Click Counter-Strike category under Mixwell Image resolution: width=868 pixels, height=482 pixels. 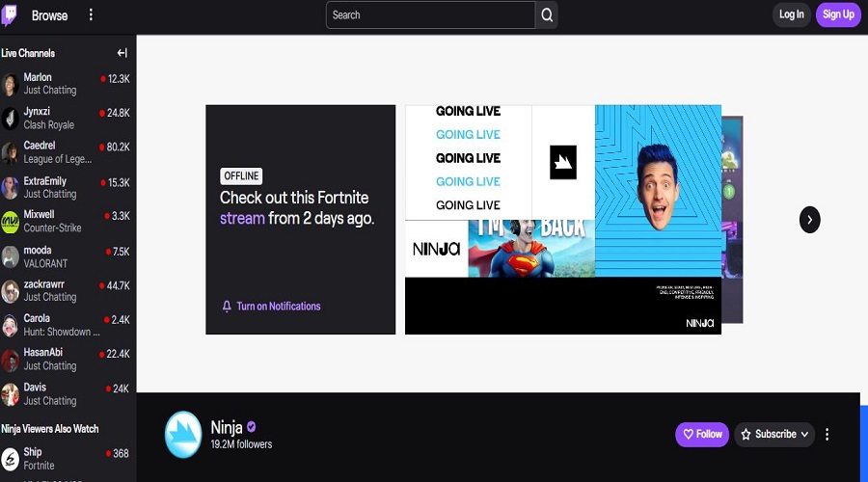[52, 228]
